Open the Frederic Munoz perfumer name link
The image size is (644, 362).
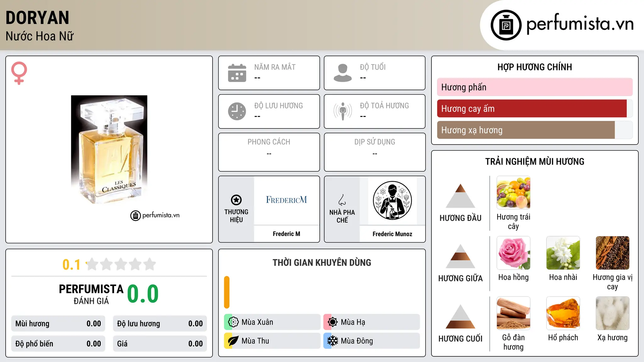click(392, 234)
